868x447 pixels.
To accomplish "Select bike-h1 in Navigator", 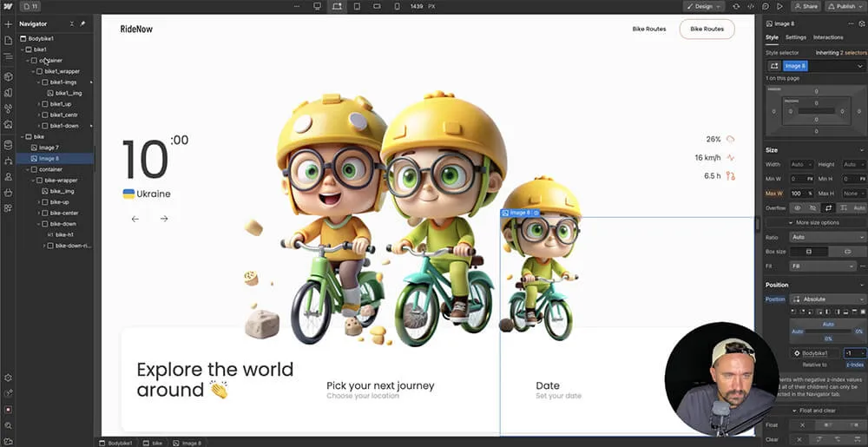I will (x=64, y=234).
